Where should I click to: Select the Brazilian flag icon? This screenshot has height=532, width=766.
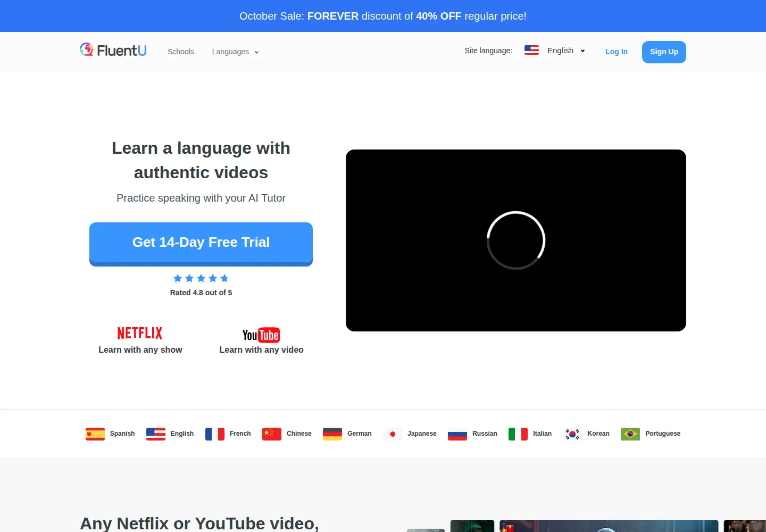pyautogui.click(x=630, y=434)
